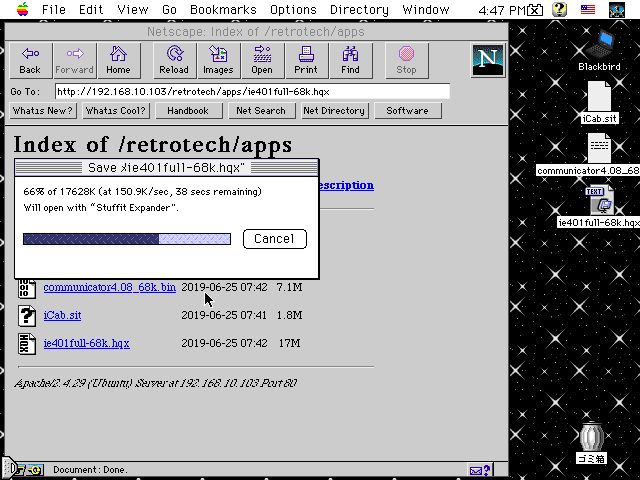Click the '2019-06-25 07:41' date text
The image size is (640, 480).
[224, 316]
